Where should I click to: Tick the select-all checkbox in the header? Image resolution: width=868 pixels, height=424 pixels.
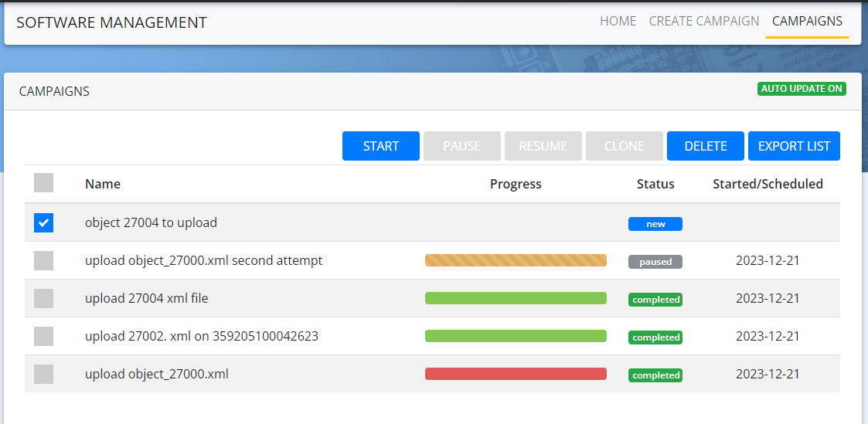(43, 183)
